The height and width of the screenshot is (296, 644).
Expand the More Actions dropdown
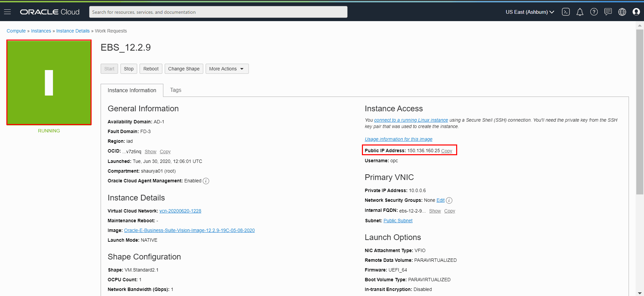(227, 69)
